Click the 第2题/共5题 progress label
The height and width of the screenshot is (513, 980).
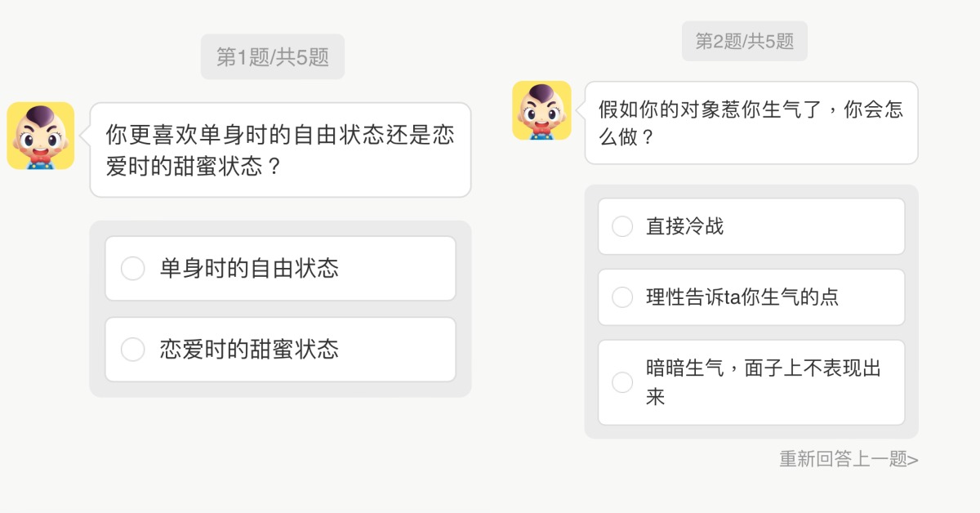pos(744,41)
